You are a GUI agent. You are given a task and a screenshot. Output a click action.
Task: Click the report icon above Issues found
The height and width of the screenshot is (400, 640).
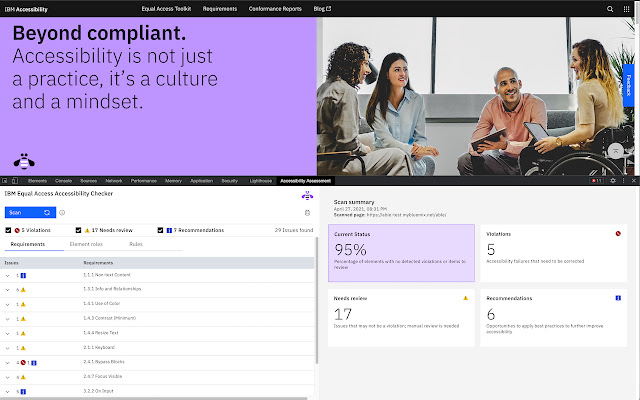click(307, 212)
